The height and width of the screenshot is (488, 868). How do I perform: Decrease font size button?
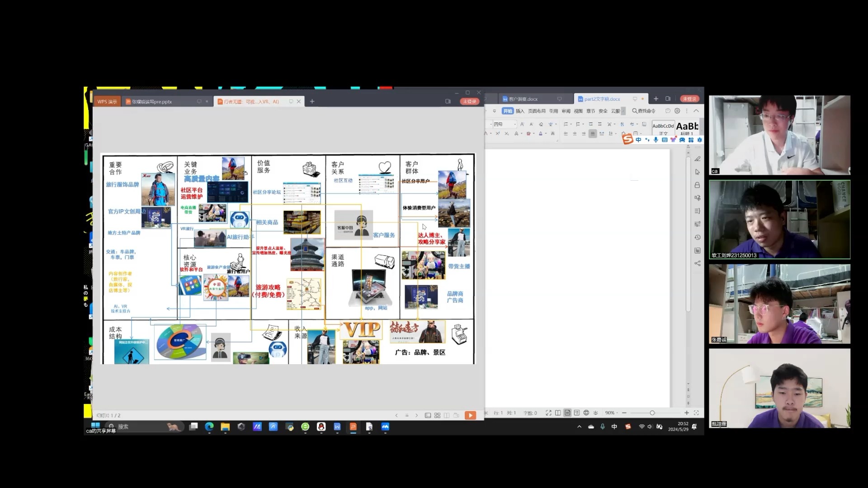tap(531, 124)
